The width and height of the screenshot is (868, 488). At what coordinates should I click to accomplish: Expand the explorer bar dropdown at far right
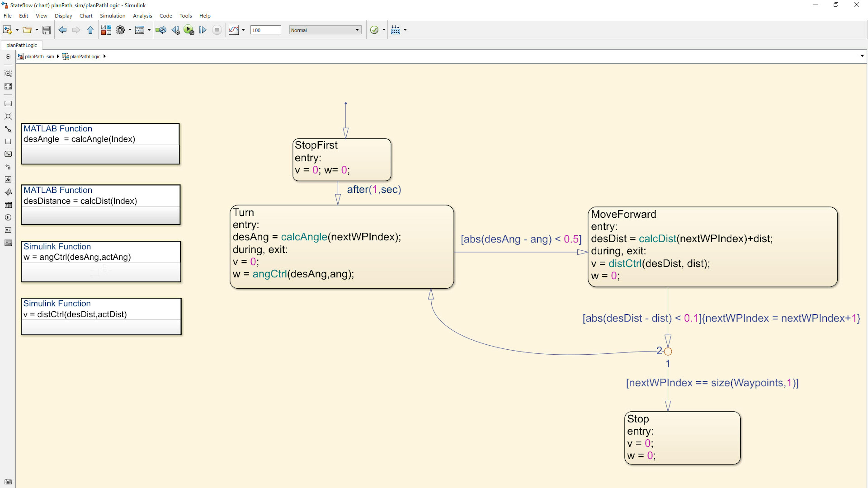tap(862, 56)
